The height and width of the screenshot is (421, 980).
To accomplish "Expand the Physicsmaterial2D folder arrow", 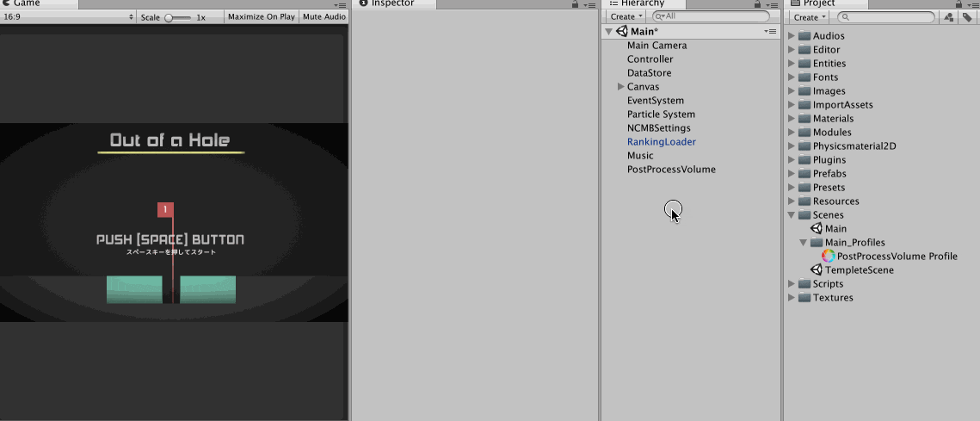I will [792, 145].
